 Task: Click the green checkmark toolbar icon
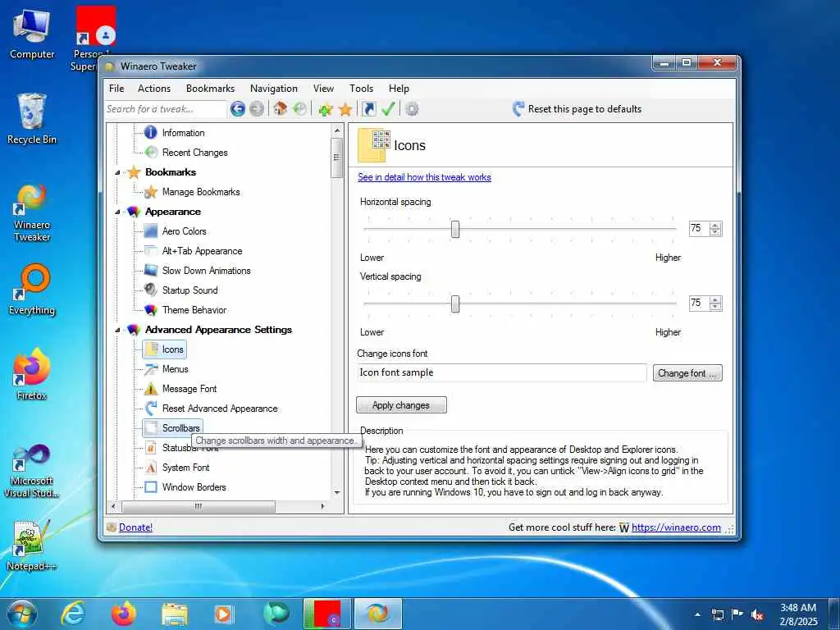(x=388, y=109)
